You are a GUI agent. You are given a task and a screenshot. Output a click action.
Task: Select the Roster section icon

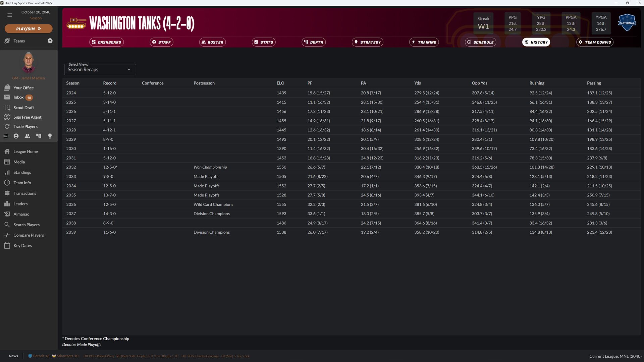click(204, 42)
